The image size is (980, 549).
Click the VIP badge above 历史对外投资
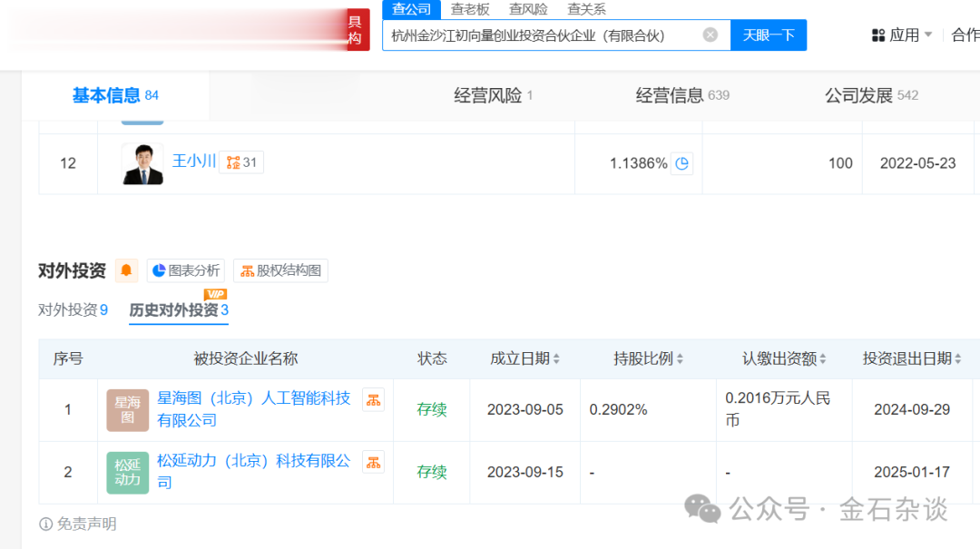(x=216, y=294)
